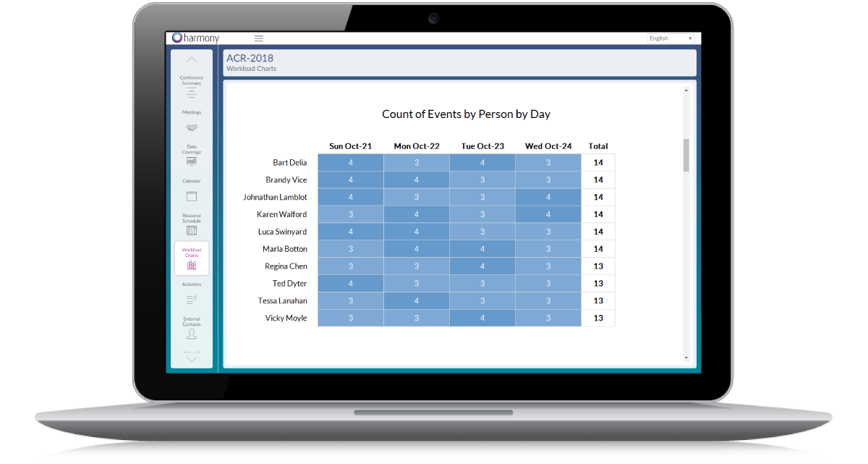Select the Workload Charts icon

[192, 265]
